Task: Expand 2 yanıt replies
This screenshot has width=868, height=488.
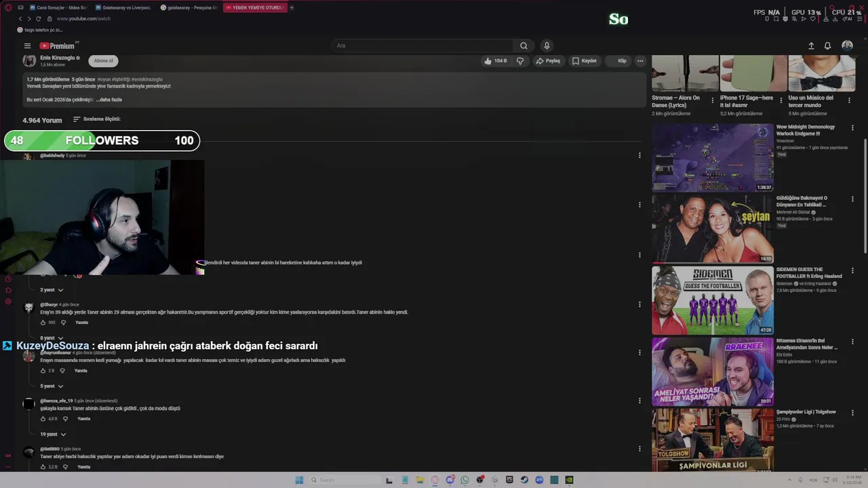Action: click(x=52, y=290)
